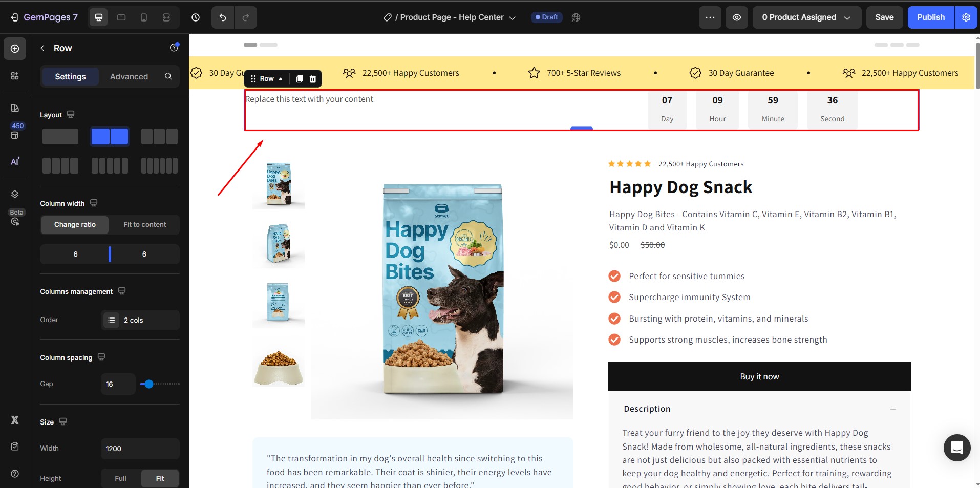Expand the page title dropdown
The height and width of the screenshot is (488, 980).
point(512,18)
